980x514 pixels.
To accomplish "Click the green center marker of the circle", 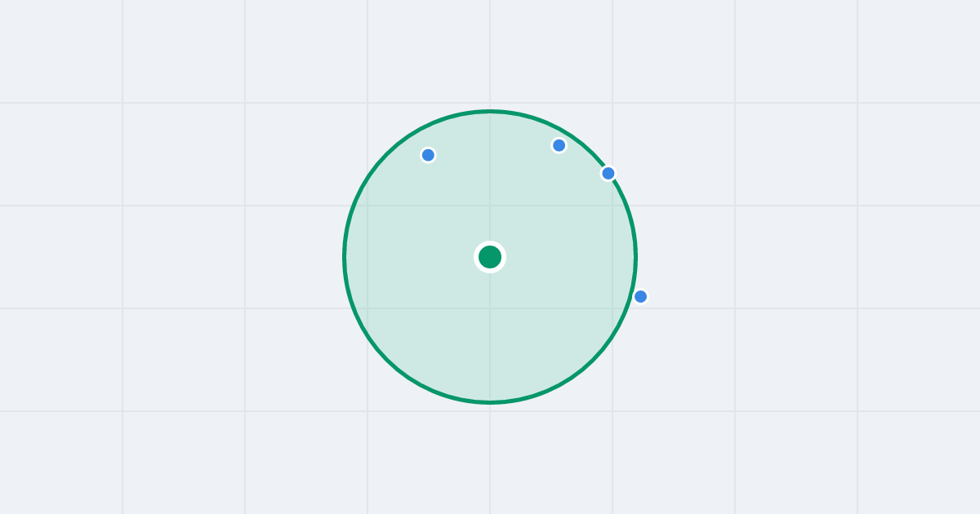I will (490, 257).
